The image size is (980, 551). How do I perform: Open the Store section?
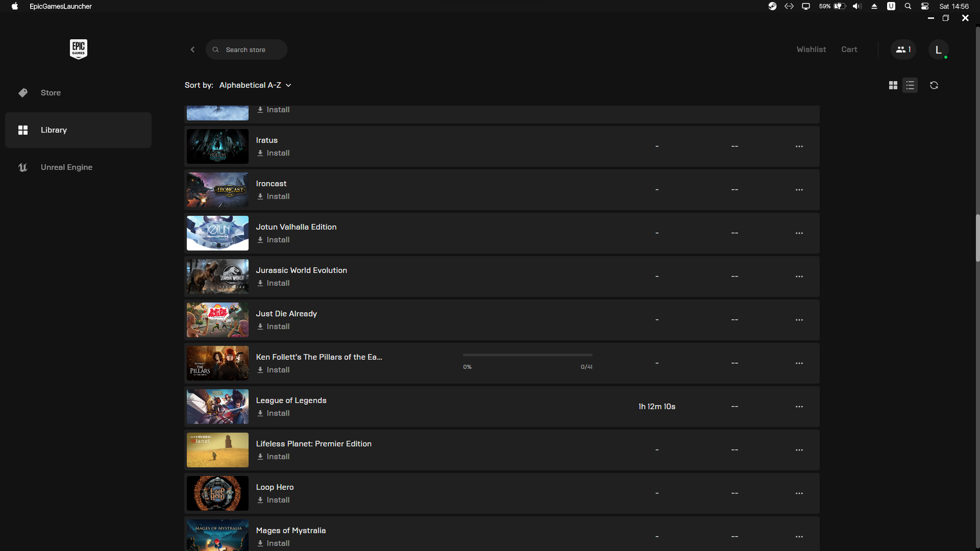tap(51, 93)
